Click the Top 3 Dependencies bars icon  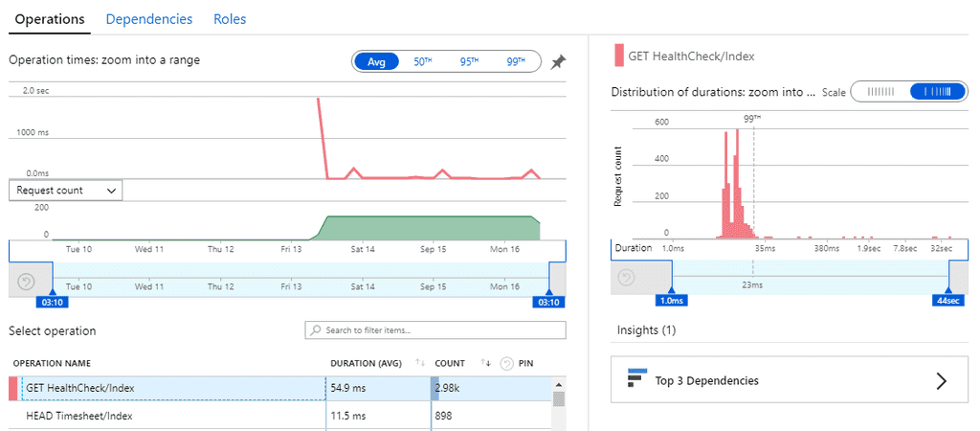tap(637, 379)
